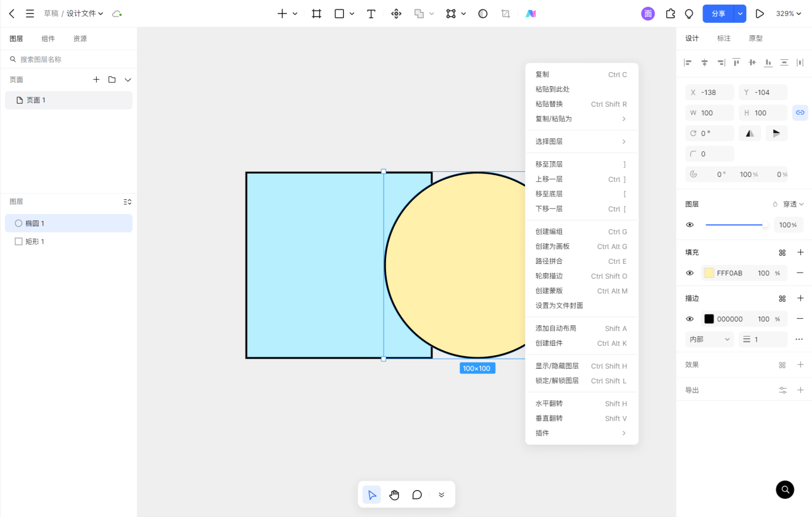Image resolution: width=812 pixels, height=517 pixels.
Task: Click the purple user avatar
Action: 648,13
